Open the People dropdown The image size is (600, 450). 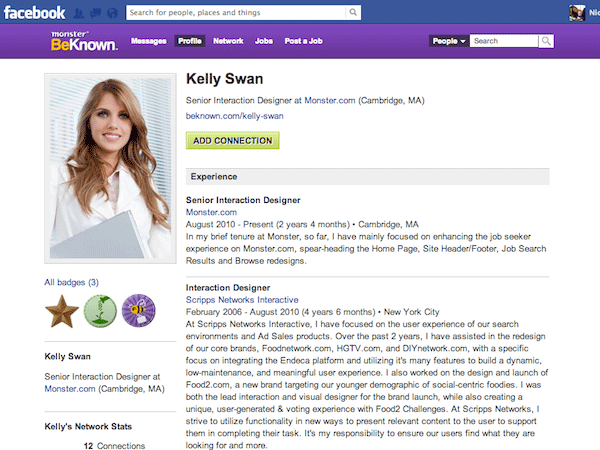point(449,41)
